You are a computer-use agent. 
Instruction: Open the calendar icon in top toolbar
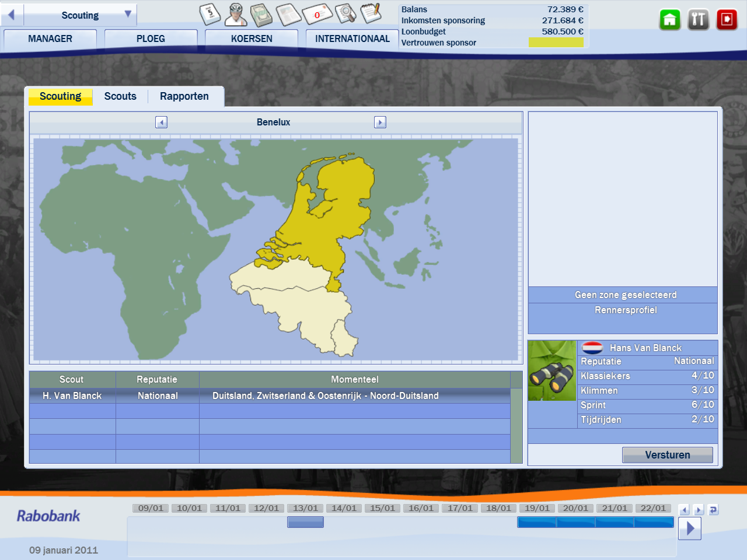coord(210,14)
